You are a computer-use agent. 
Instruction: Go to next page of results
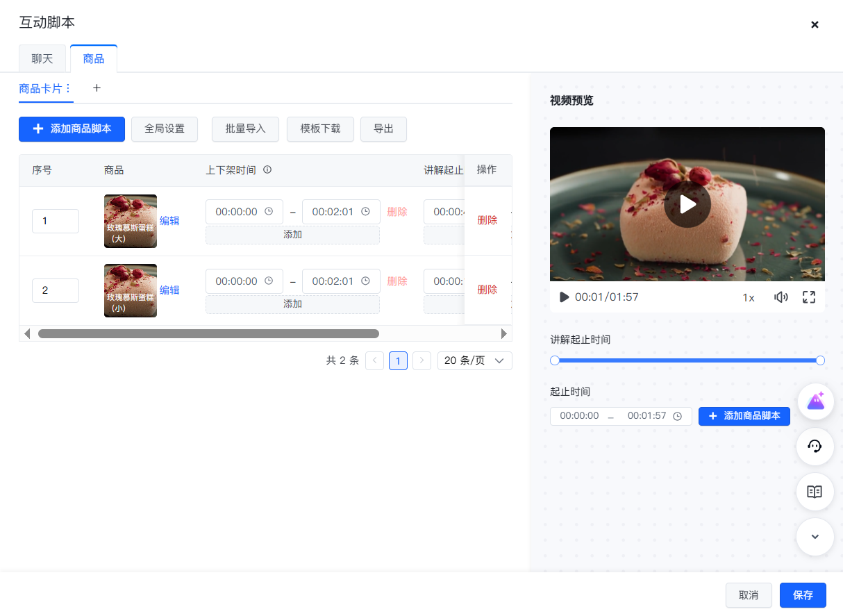(x=421, y=360)
